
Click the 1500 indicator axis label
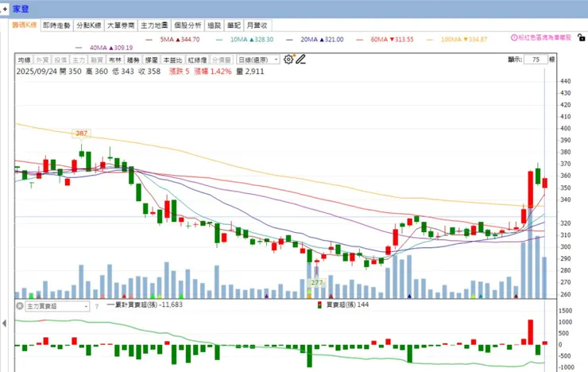click(565, 311)
